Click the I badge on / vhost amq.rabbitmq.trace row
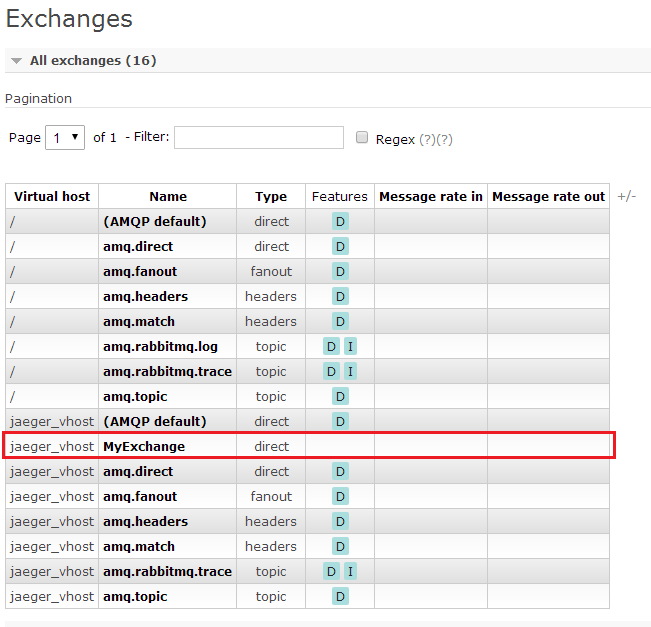 [x=350, y=371]
